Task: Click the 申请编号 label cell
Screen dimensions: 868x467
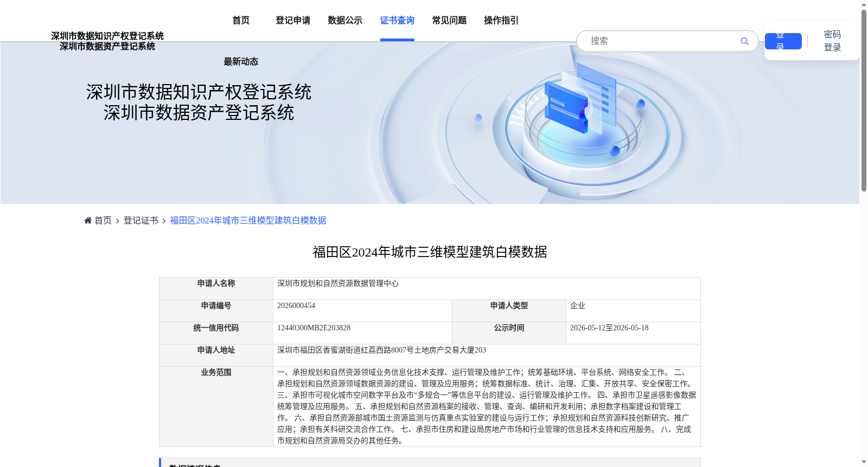Action: (216, 311)
